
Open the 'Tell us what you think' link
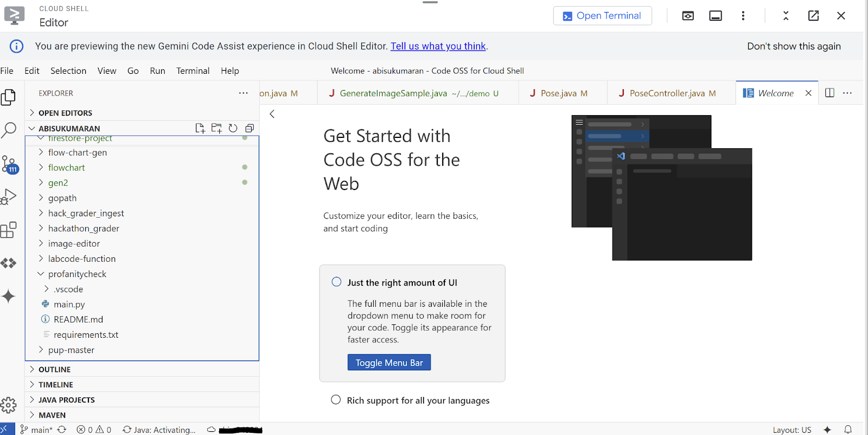pyautogui.click(x=438, y=46)
